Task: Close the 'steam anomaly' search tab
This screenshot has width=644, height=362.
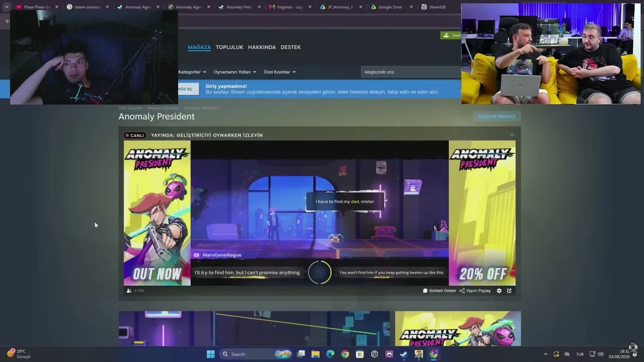Action: [x=107, y=7]
